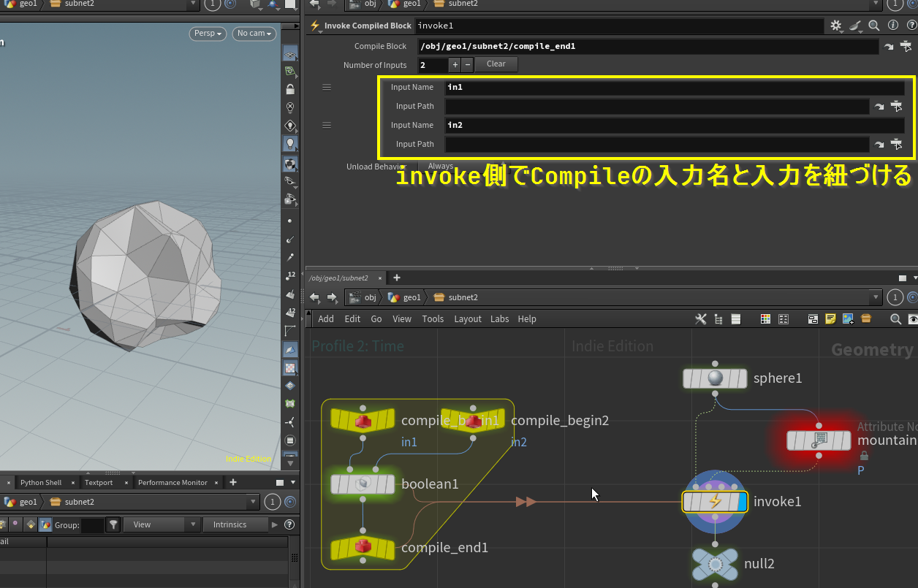Open the No cam camera dropdown
Viewport: 918px width, 588px height.
pyautogui.click(x=254, y=34)
